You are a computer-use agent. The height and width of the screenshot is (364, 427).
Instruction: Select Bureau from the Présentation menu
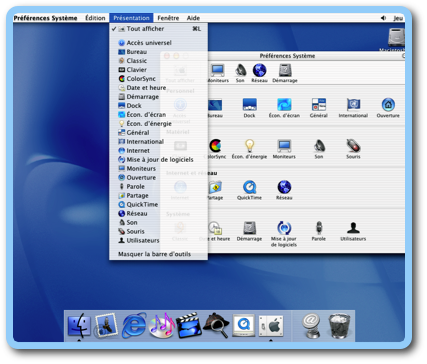coord(158,52)
